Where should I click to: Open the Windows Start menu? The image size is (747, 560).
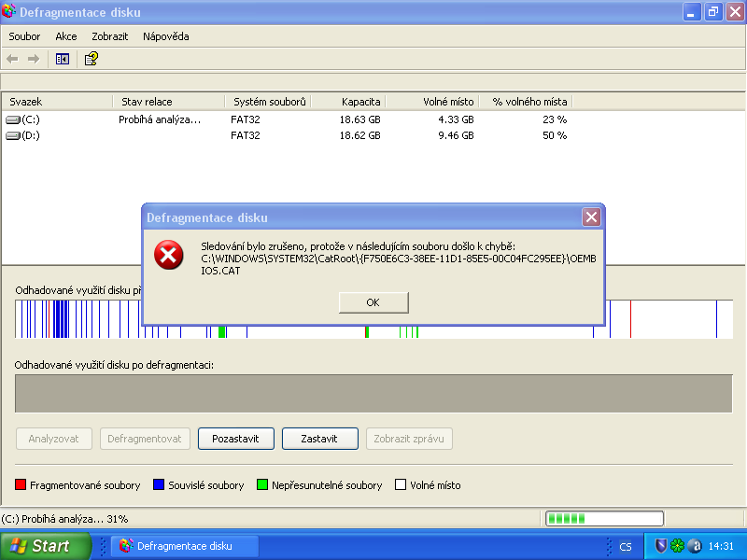click(45, 546)
